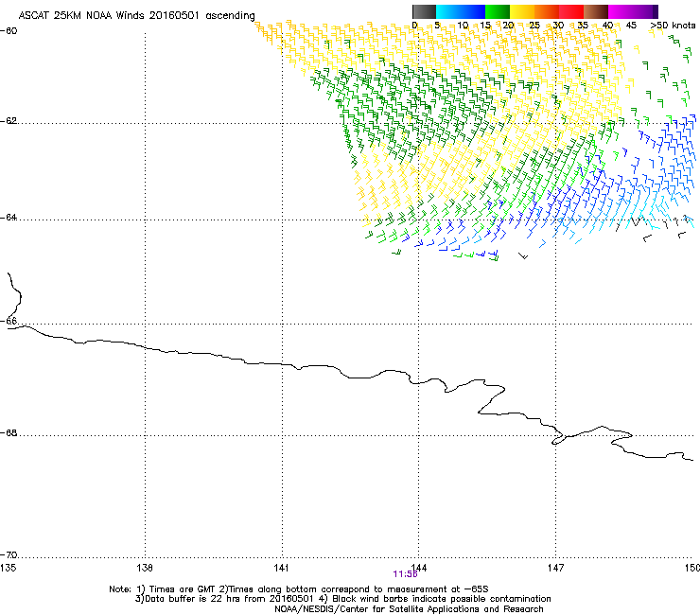The image size is (700, 615).
Task: Click the longitude label '141'
Action: click(282, 568)
